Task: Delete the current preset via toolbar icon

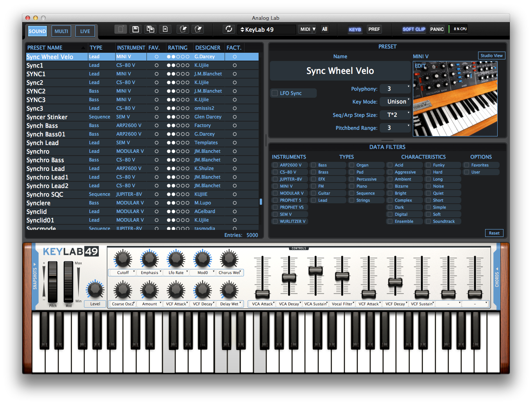Action: [x=165, y=29]
